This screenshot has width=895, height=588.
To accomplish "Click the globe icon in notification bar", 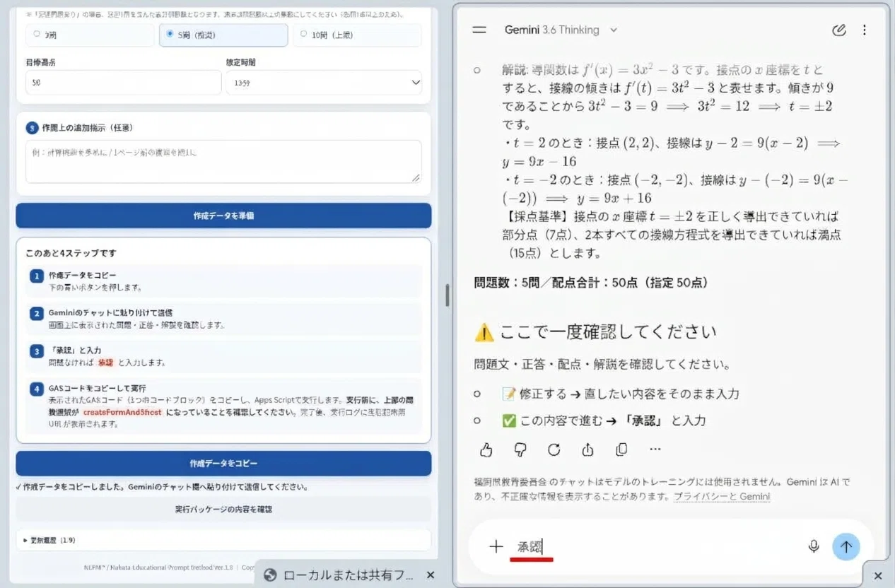I will 269,575.
